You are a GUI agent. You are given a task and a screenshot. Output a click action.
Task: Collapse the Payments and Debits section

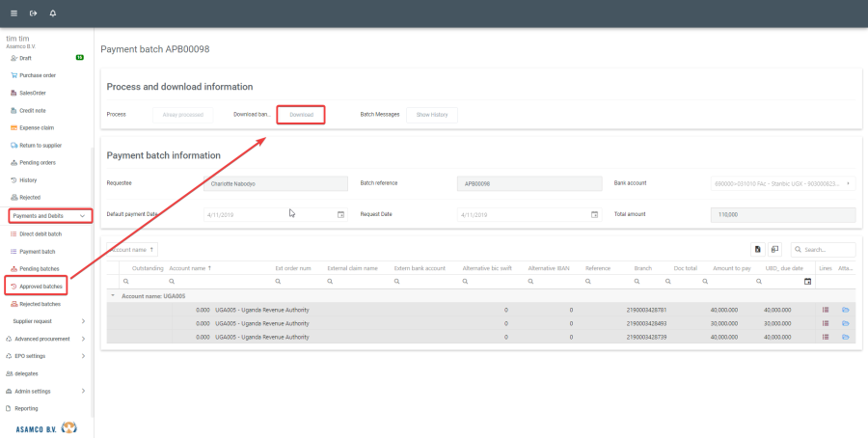click(83, 216)
